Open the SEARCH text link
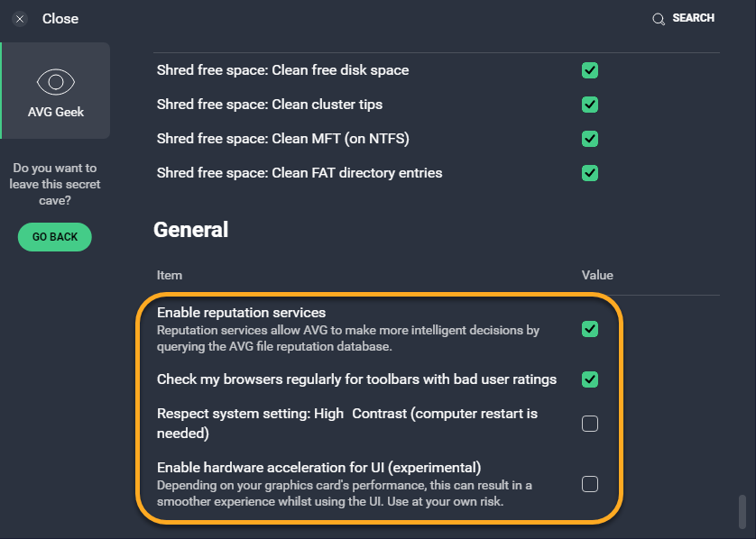The image size is (756, 539). click(693, 18)
